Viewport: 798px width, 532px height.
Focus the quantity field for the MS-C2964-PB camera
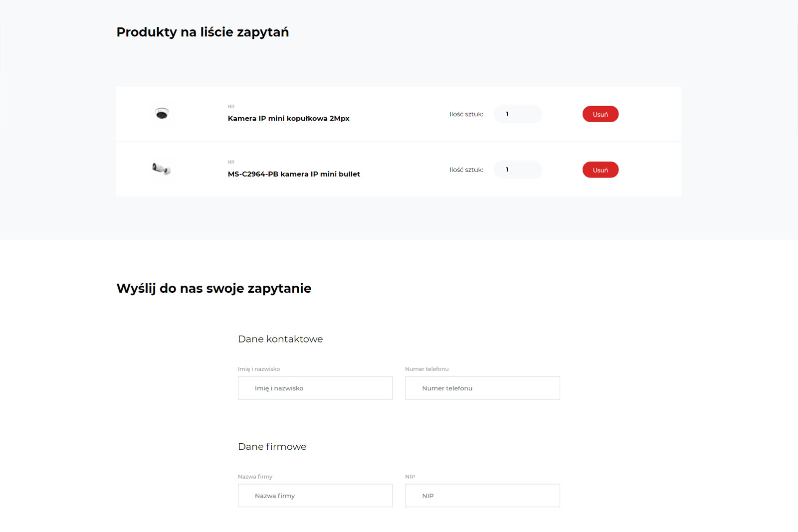click(x=517, y=170)
